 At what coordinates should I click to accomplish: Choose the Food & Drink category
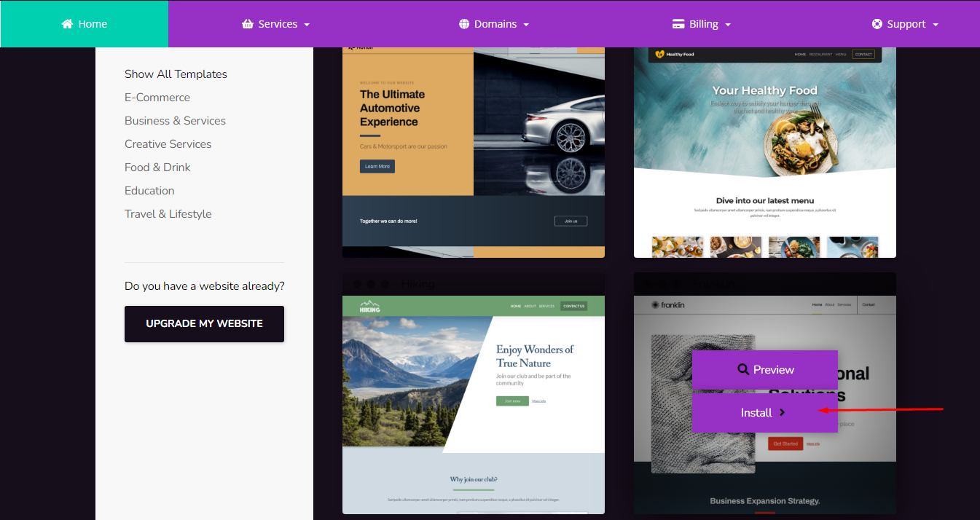coord(157,168)
